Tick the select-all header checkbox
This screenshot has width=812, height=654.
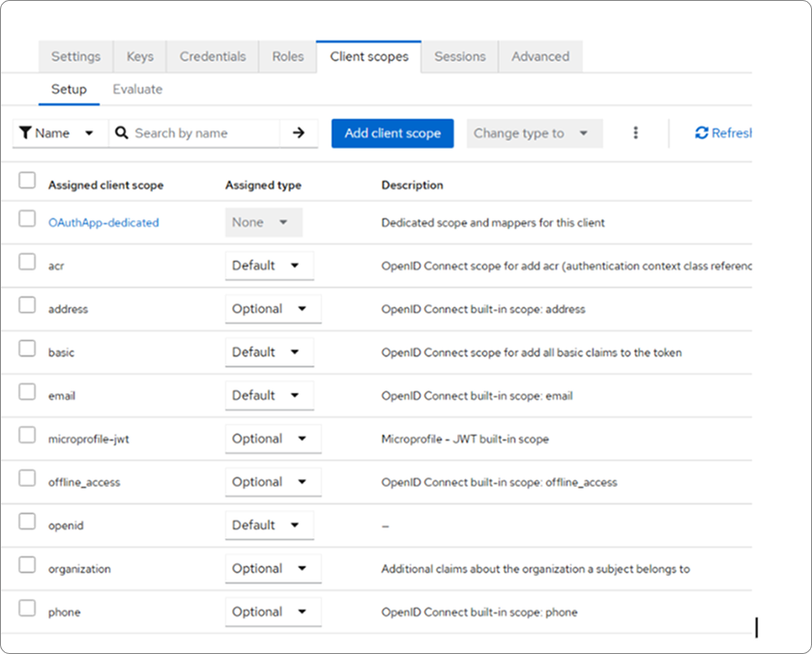(x=27, y=181)
